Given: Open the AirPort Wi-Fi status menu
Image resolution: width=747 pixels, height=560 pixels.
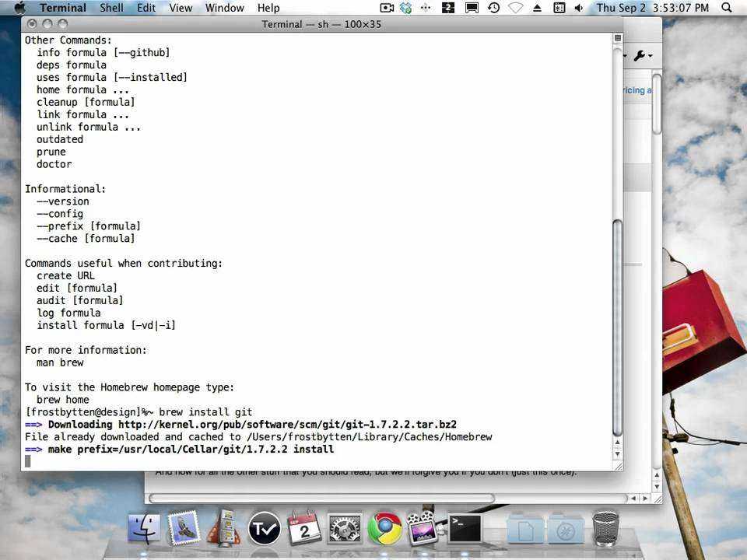Looking at the screenshot, I should point(515,8).
